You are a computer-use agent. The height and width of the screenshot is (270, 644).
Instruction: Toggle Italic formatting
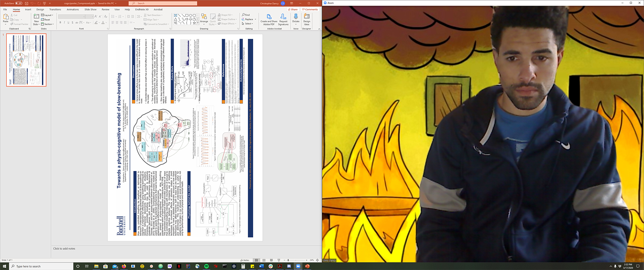(x=64, y=22)
